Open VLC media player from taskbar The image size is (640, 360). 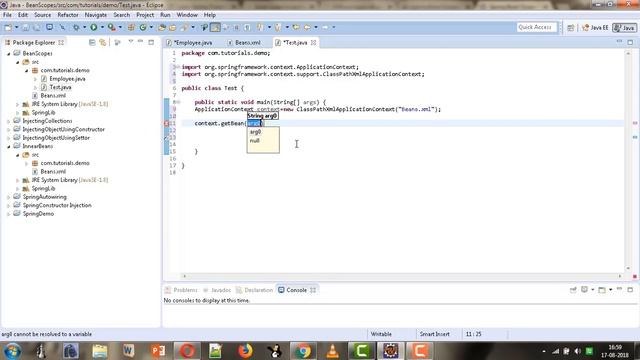coord(333,351)
